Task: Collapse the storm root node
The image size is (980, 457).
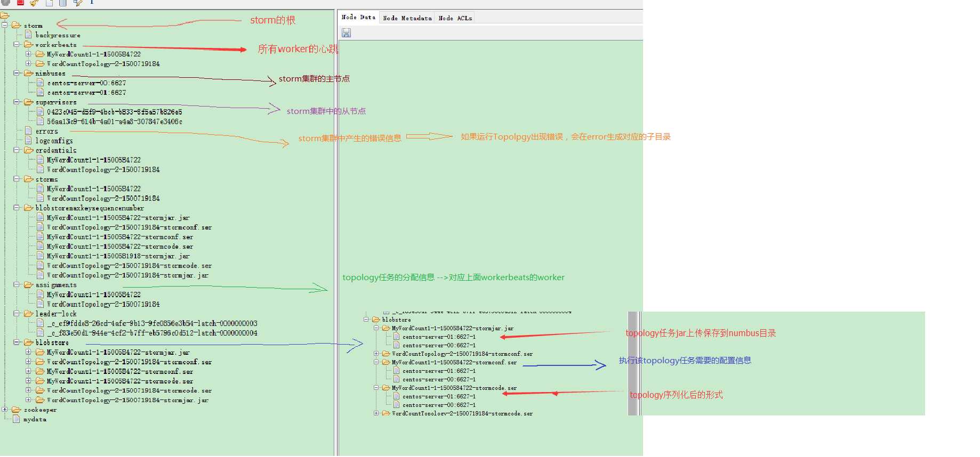Action: pos(5,25)
